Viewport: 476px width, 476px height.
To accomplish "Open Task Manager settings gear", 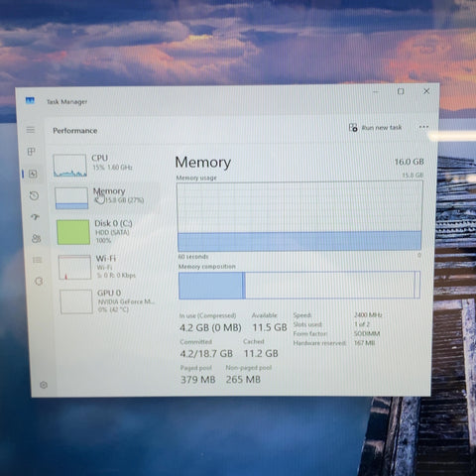I will (x=44, y=385).
